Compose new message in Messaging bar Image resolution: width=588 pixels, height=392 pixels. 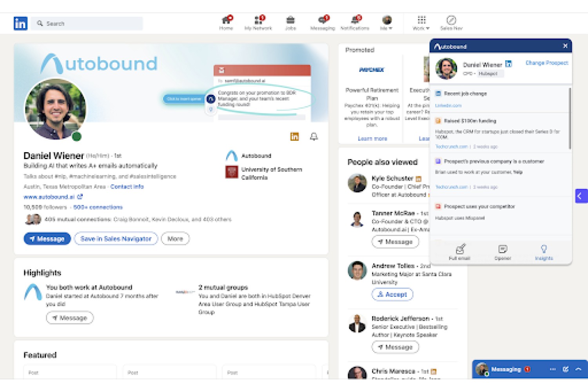click(x=566, y=369)
